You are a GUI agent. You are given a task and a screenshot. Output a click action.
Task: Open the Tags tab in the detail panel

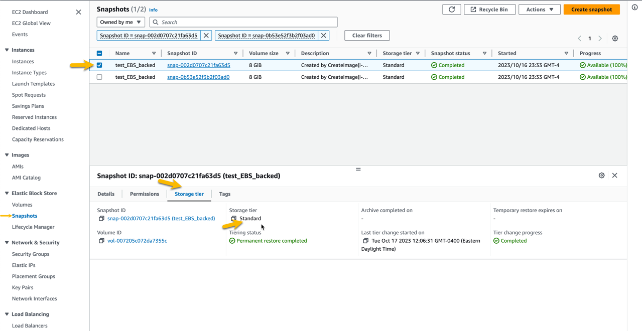[224, 194]
